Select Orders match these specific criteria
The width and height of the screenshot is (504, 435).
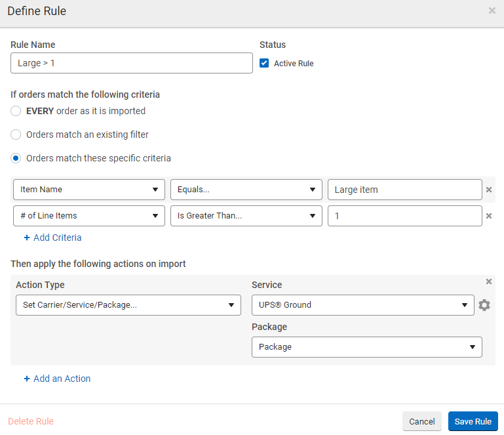pyautogui.click(x=16, y=158)
